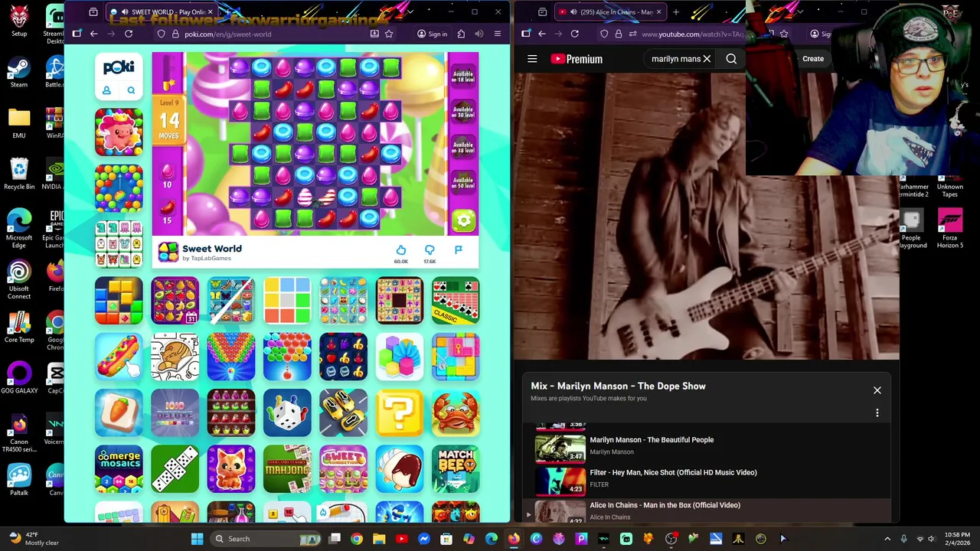Reload the Poki browser page
The height and width of the screenshot is (551, 980).
click(129, 34)
